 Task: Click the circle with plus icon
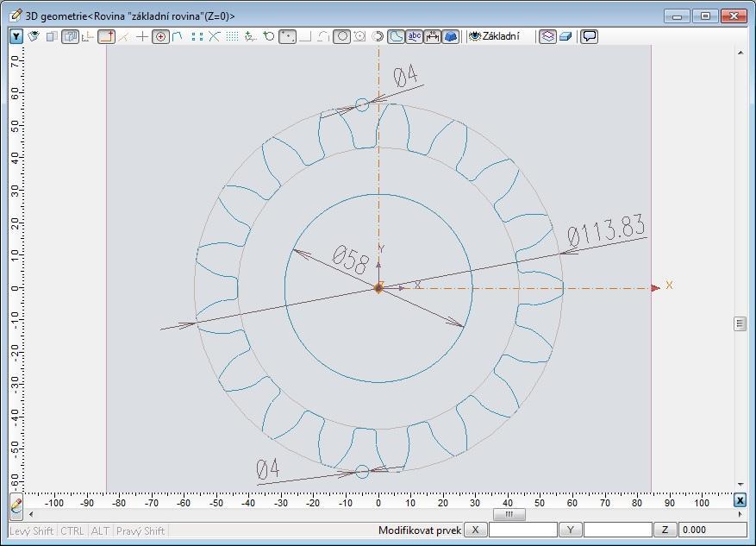tap(269, 36)
